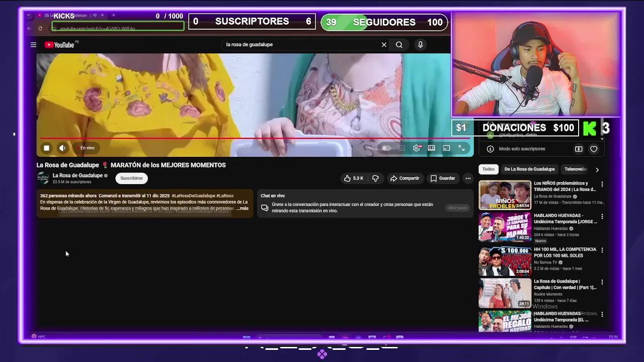Open the player settings gear
The width and height of the screenshot is (644, 362).
tap(417, 148)
